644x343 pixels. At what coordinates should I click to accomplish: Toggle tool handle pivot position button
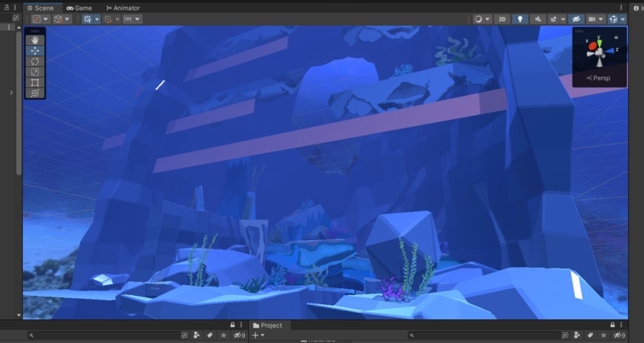pos(36,19)
